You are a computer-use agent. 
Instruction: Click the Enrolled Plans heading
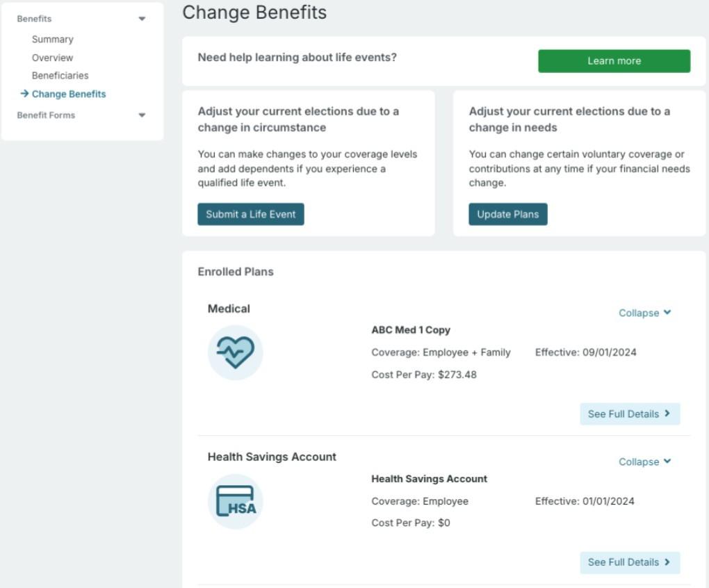click(x=236, y=272)
